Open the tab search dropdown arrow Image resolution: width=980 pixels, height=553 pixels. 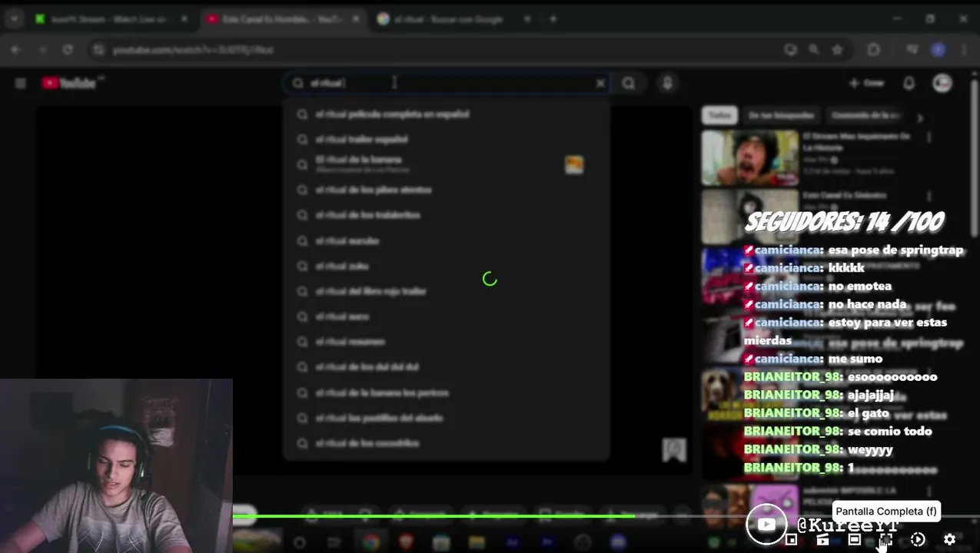pos(14,19)
